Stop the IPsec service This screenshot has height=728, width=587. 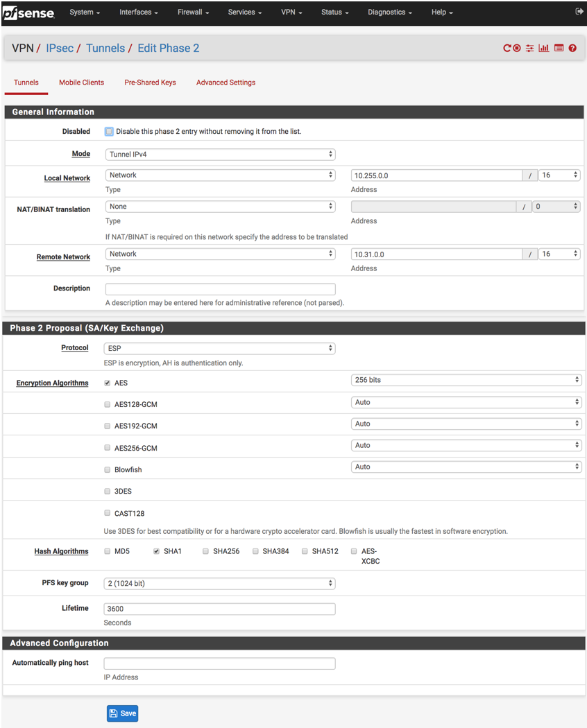pyautogui.click(x=517, y=48)
